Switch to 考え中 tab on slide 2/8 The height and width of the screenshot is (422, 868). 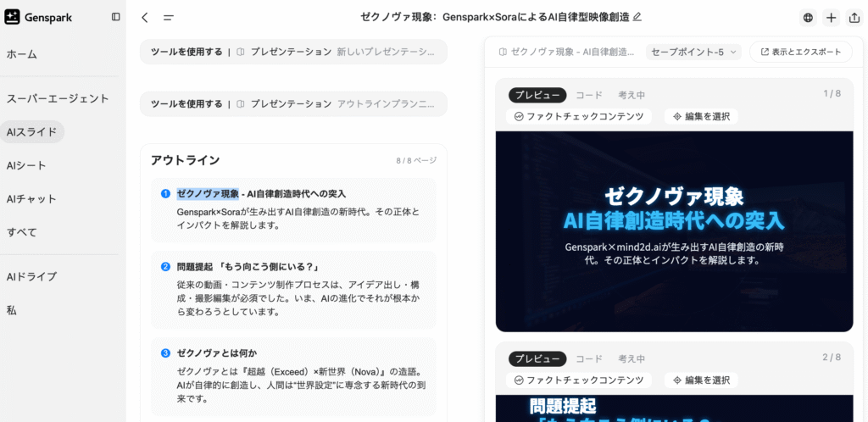[632, 359]
